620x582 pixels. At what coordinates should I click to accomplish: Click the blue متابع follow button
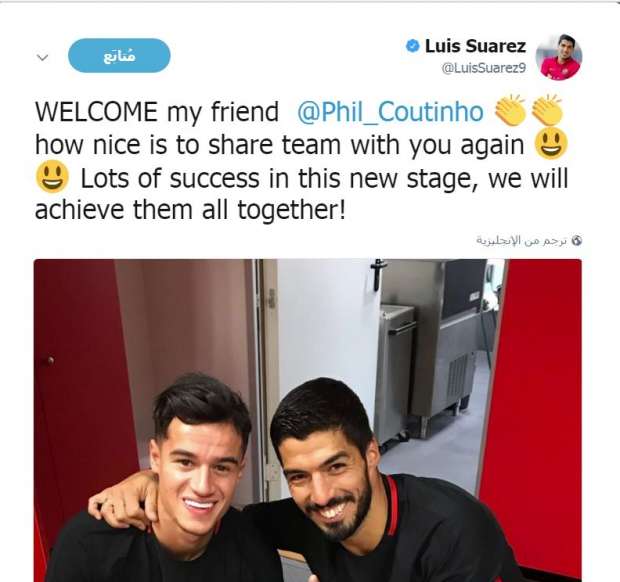(119, 56)
